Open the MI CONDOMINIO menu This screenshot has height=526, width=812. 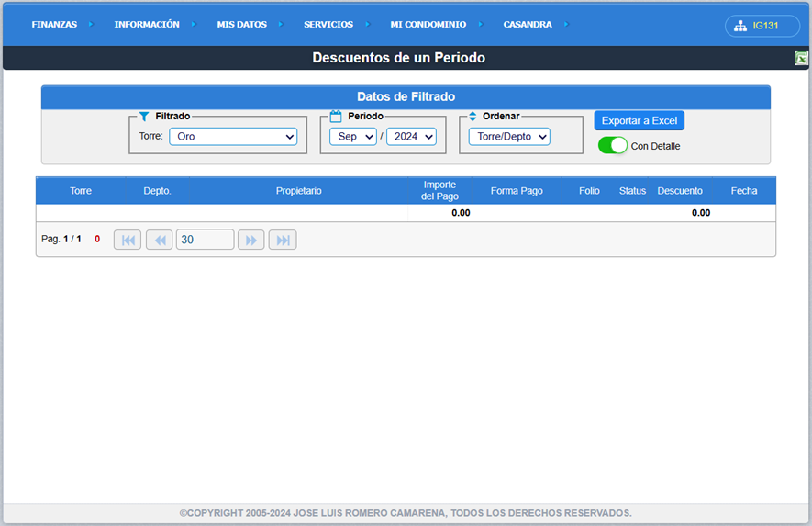tap(428, 25)
